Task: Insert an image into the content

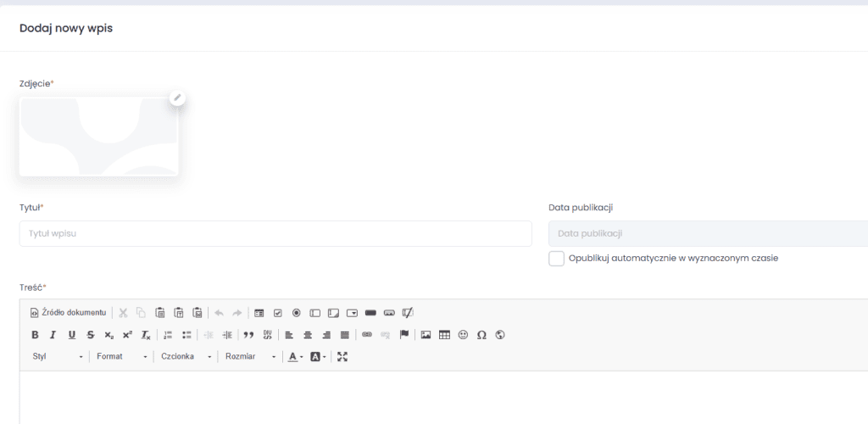Action: coord(426,335)
